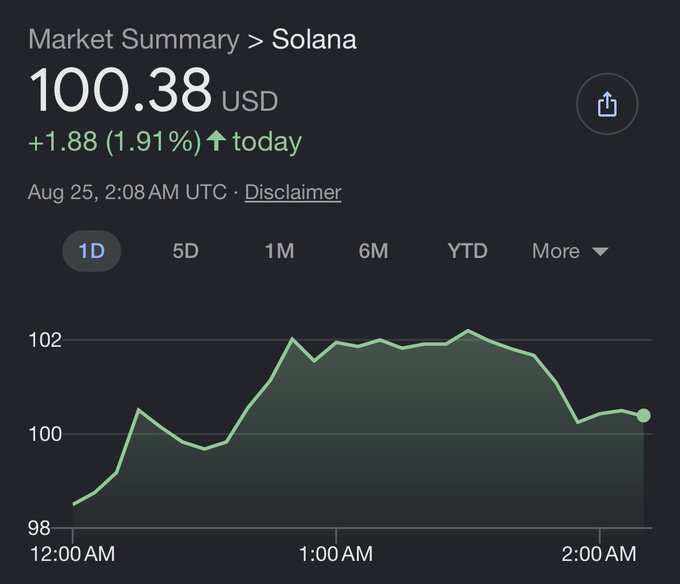
Task: Tap the share icon button
Action: click(607, 104)
